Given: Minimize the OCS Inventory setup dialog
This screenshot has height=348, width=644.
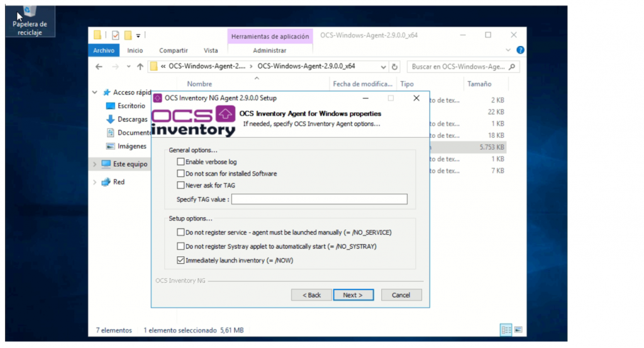Looking at the screenshot, I should tap(365, 98).
